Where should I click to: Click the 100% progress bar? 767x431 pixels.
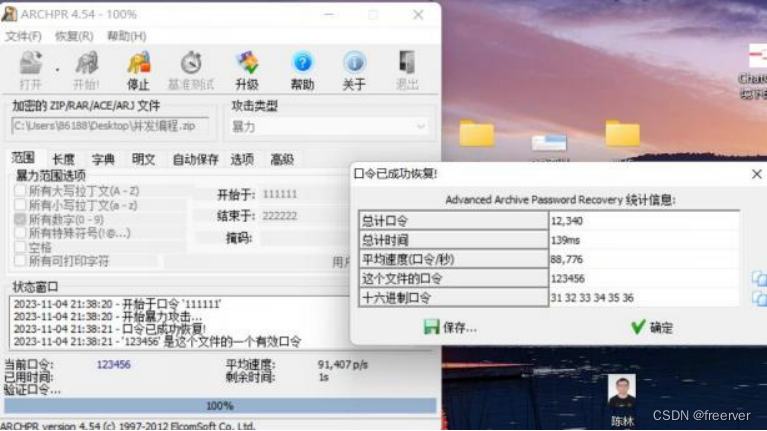click(x=220, y=406)
